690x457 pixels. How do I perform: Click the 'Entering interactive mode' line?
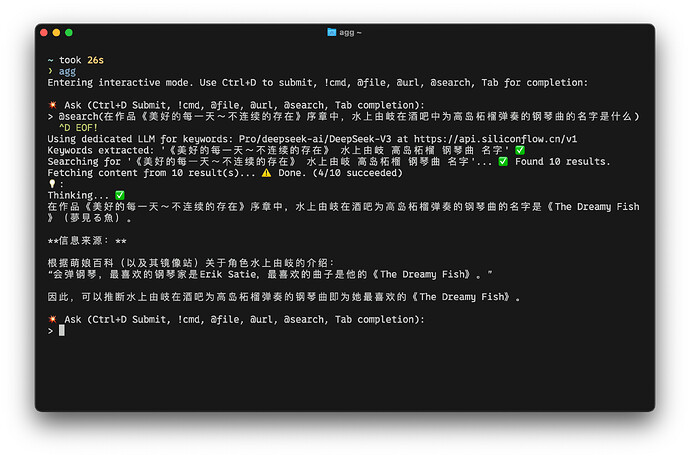point(317,83)
